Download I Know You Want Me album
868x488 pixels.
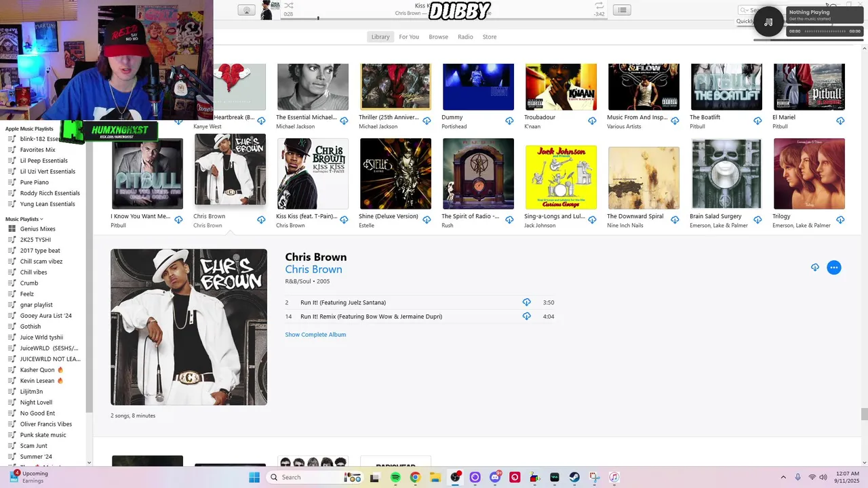(x=178, y=220)
